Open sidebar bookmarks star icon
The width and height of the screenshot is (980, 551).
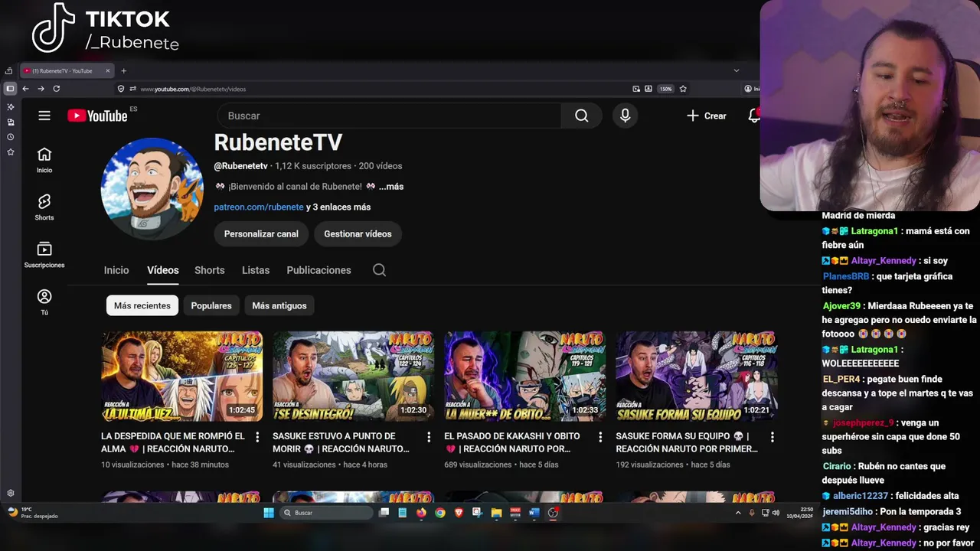click(x=11, y=152)
